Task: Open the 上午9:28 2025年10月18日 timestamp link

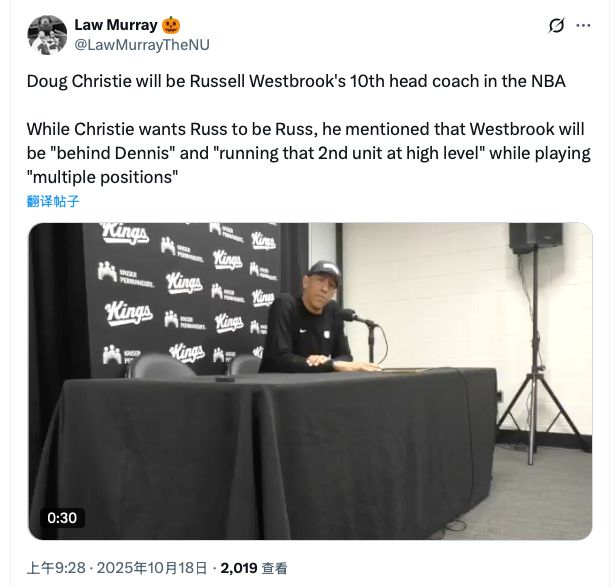Action: 117,568
